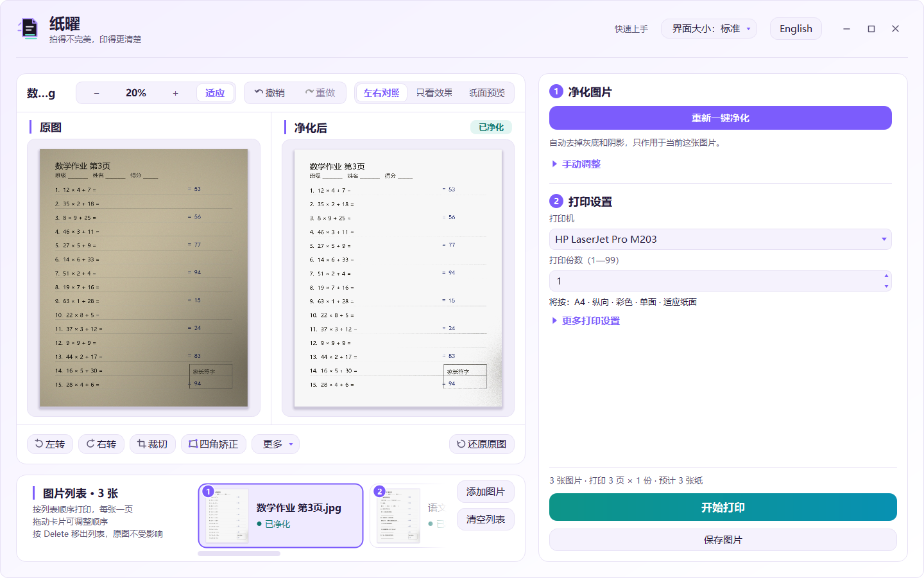924x578 pixels.
Task: Click the 20% zoom level value
Action: [x=136, y=93]
